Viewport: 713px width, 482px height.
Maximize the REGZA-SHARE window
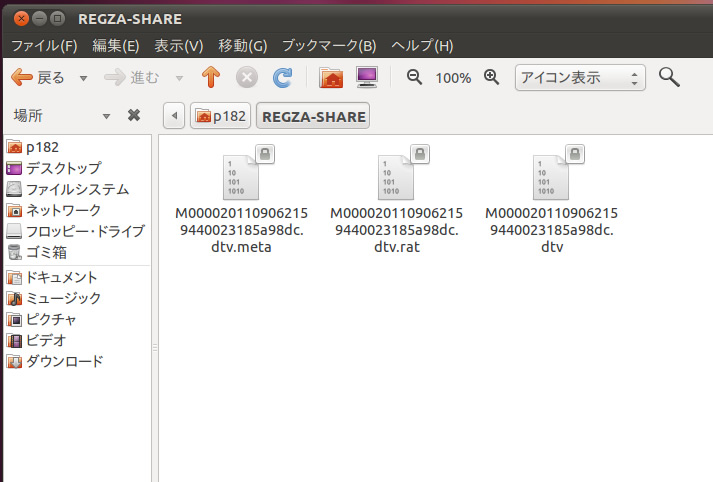57,19
